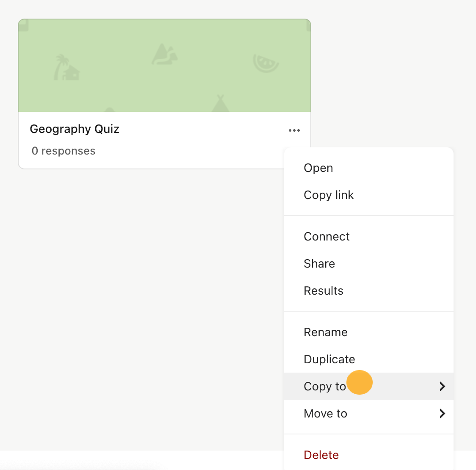Select Open from the context menu
Image resolution: width=476 pixels, height=470 pixels.
368,168
